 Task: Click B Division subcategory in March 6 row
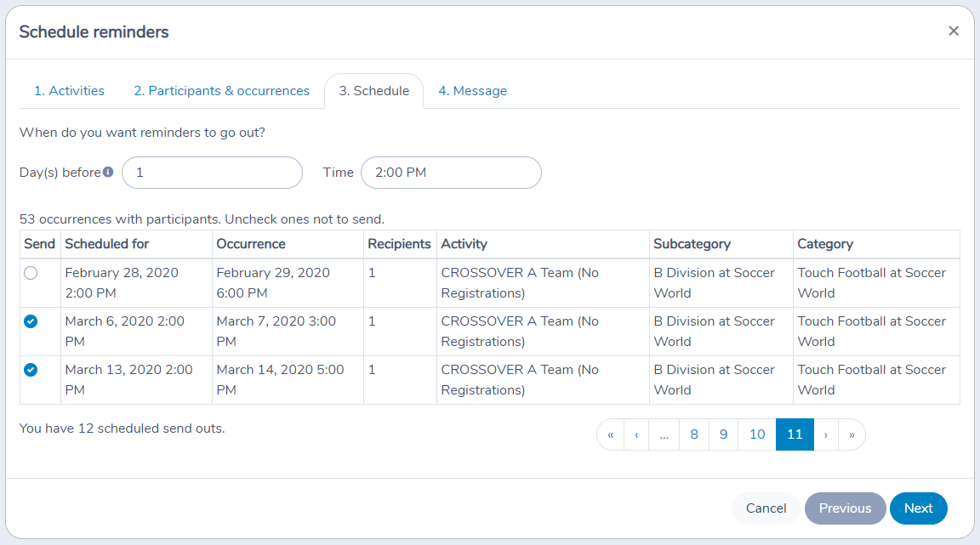pos(721,332)
